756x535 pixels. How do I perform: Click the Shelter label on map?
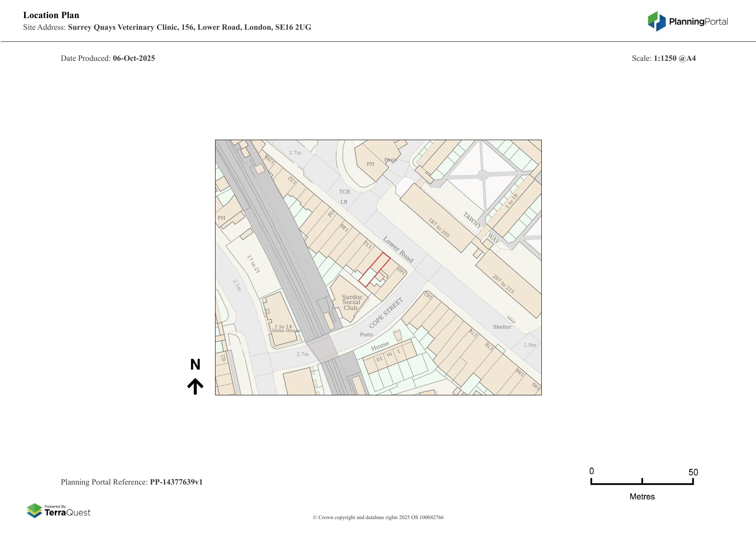click(502, 327)
